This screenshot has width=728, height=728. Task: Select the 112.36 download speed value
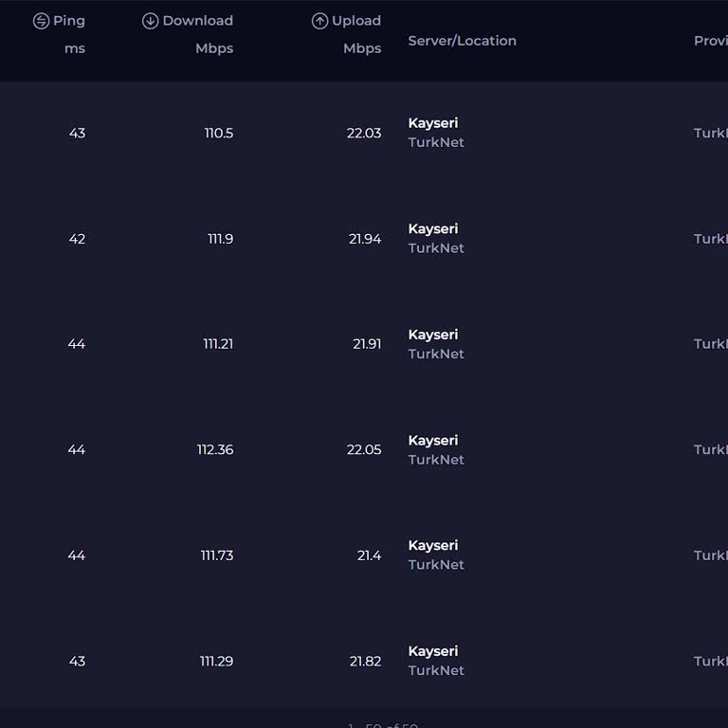(215, 449)
